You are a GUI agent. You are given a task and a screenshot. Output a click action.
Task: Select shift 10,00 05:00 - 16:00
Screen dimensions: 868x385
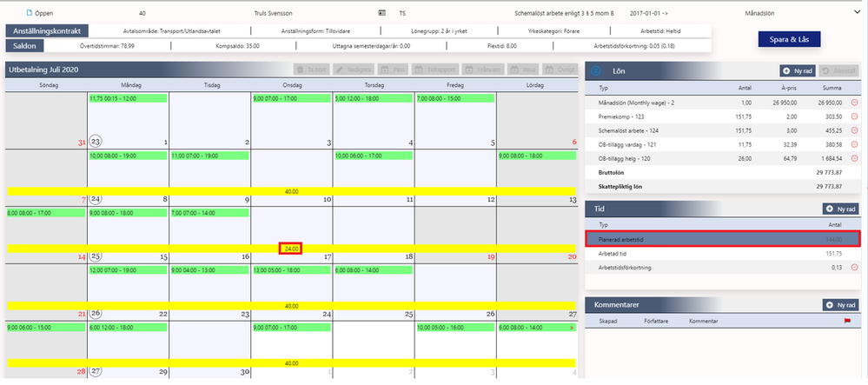[x=455, y=328]
